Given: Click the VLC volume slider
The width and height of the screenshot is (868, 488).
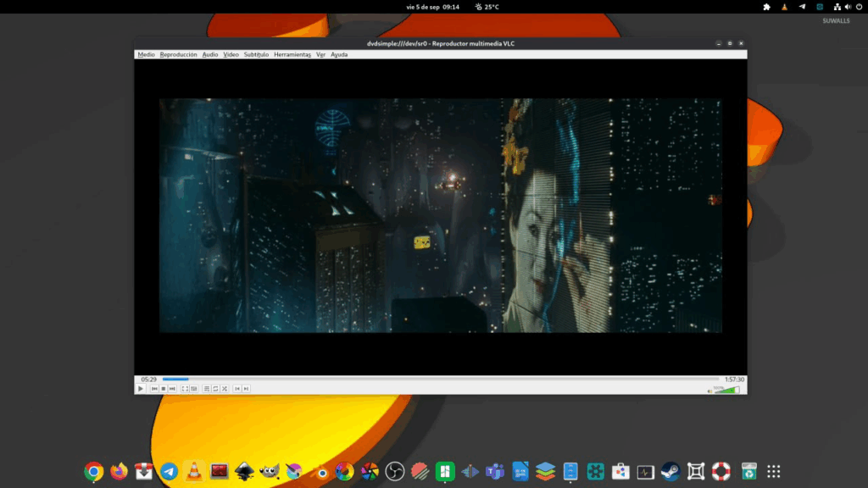Looking at the screenshot, I should pos(729,390).
